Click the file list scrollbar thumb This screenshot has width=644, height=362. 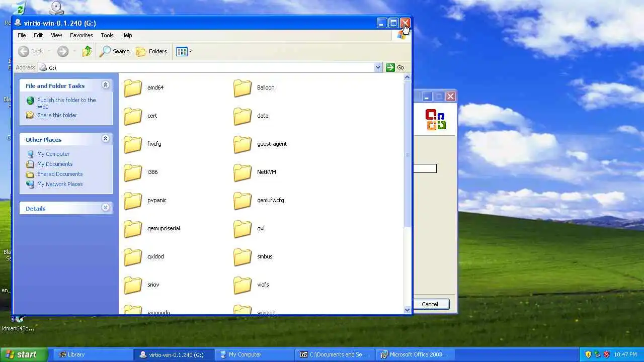click(x=408, y=155)
